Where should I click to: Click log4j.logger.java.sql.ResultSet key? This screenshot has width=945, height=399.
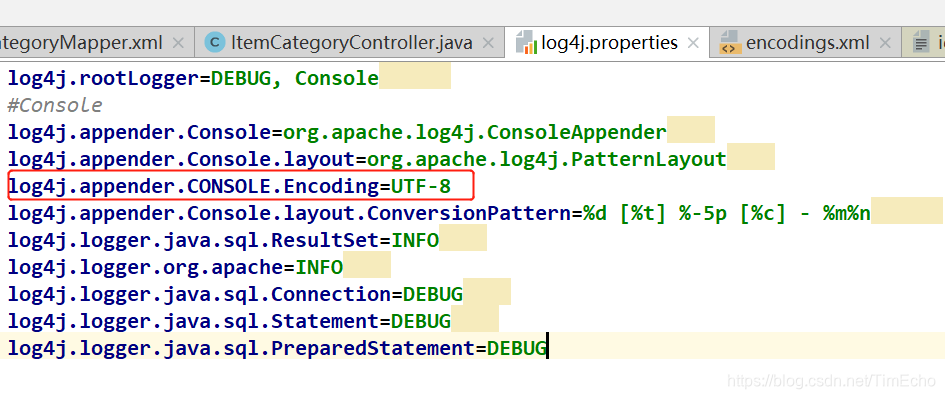tap(193, 240)
